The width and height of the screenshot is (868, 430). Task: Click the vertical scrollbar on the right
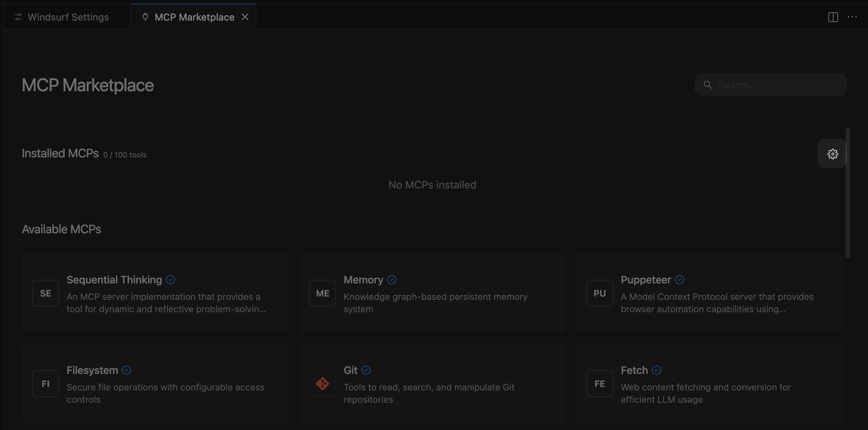pos(847,193)
